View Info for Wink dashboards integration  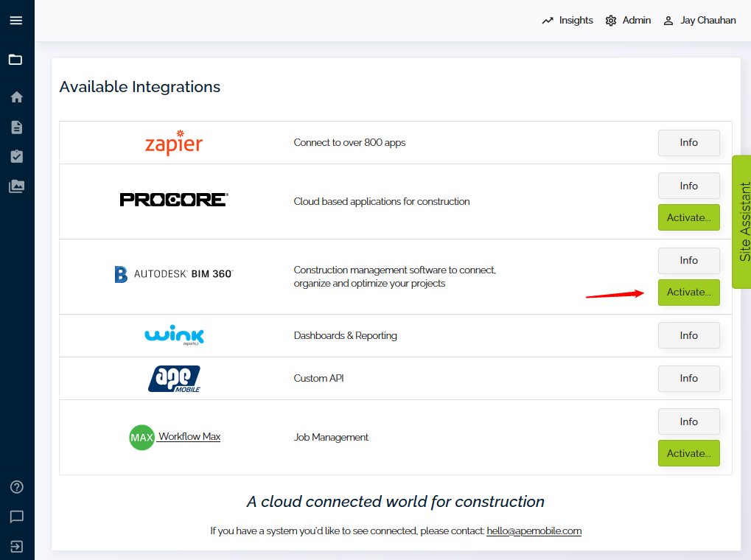tap(689, 335)
